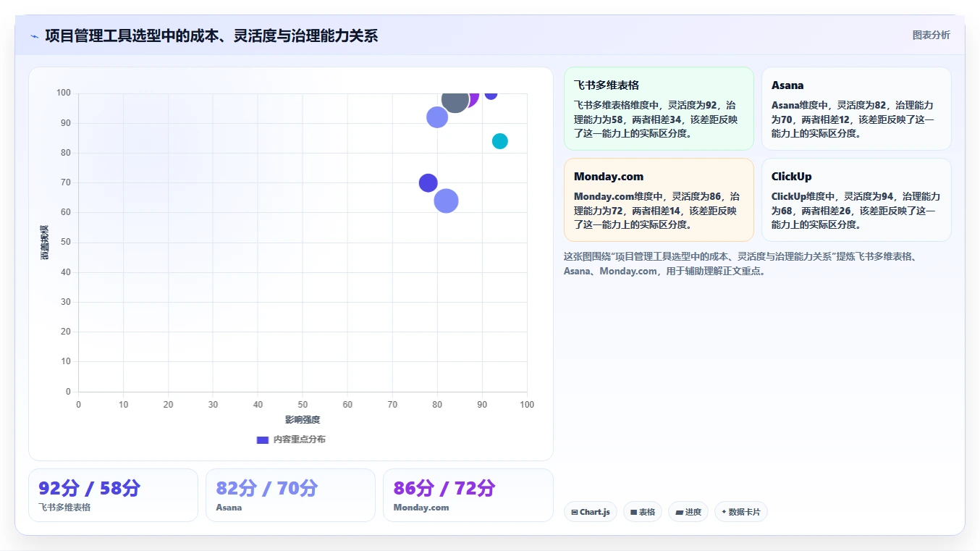Click the 90 tick label on the x-axis
The width and height of the screenshot is (980, 551).
pos(482,405)
